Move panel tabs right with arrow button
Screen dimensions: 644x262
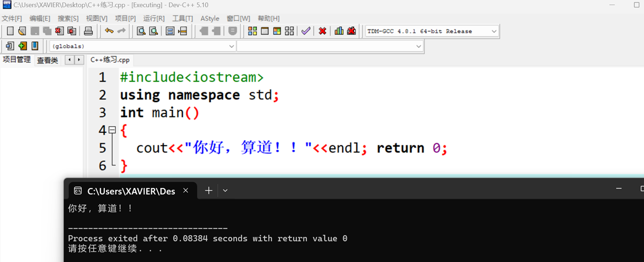[79, 59]
